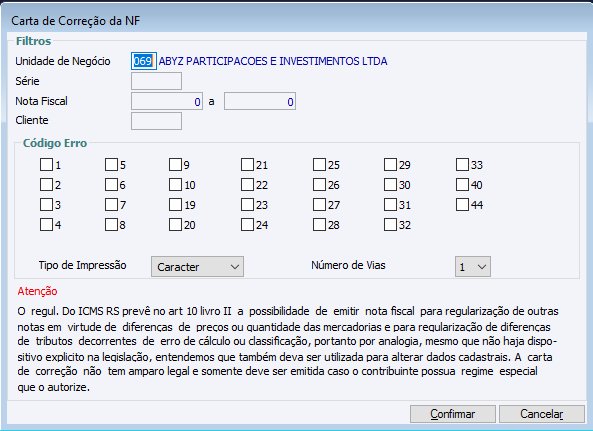593x431 pixels.
Task: Check error code 19 checkbox
Action: click(175, 205)
